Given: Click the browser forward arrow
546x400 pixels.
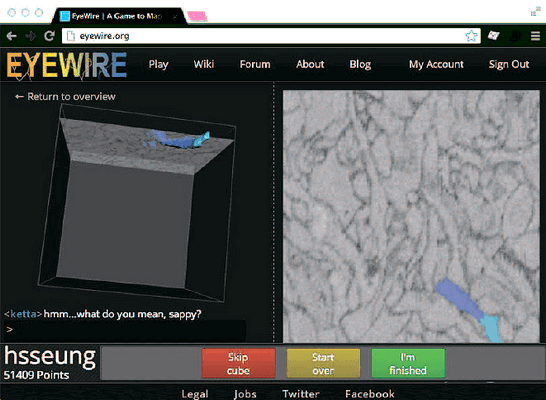Looking at the screenshot, I should [31, 36].
